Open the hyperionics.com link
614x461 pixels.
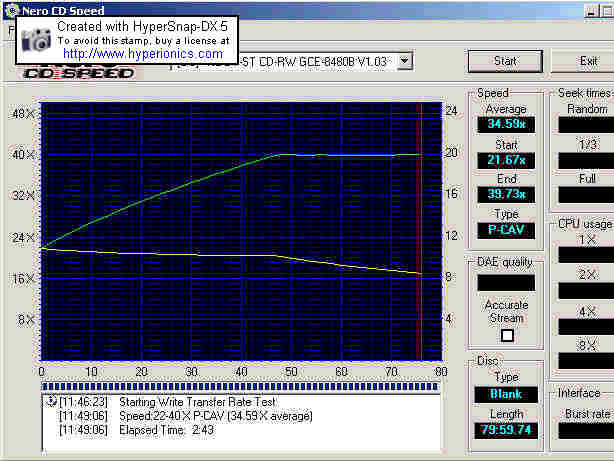(x=143, y=54)
